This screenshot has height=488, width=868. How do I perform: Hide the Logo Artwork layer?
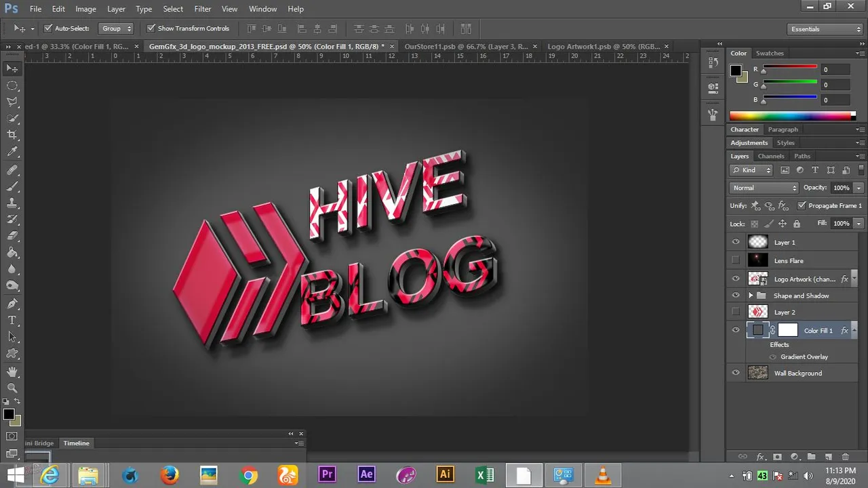pyautogui.click(x=736, y=279)
